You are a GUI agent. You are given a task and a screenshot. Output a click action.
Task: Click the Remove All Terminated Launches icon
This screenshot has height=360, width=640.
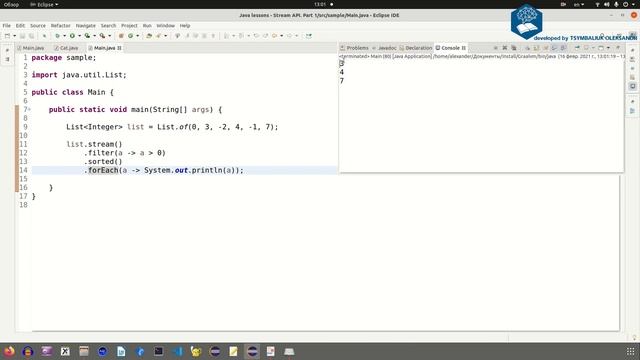click(x=514, y=48)
